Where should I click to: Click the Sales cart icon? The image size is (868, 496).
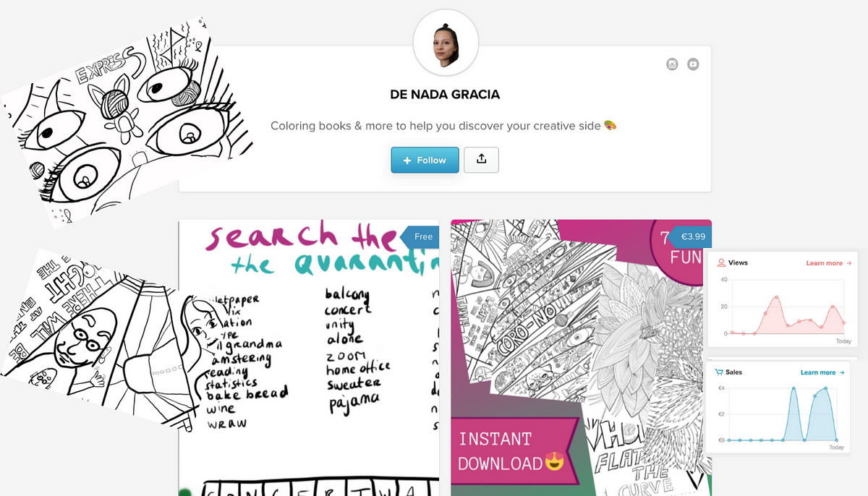click(719, 372)
